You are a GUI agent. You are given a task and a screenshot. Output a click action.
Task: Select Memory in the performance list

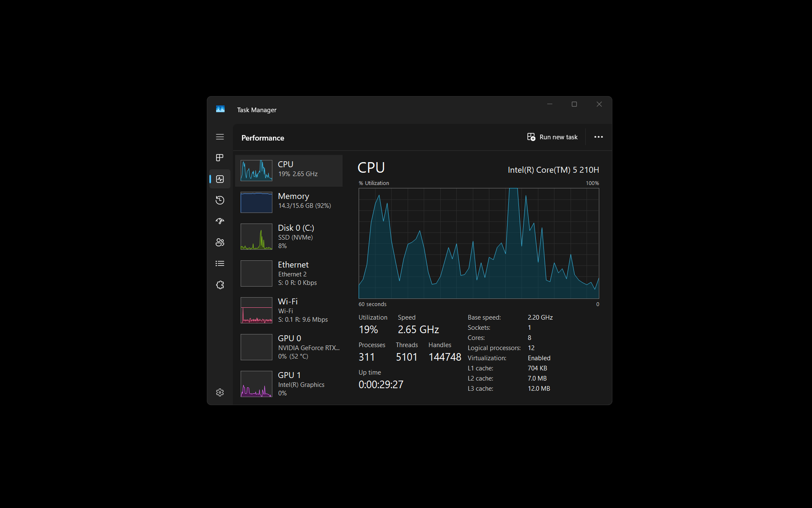point(289,202)
